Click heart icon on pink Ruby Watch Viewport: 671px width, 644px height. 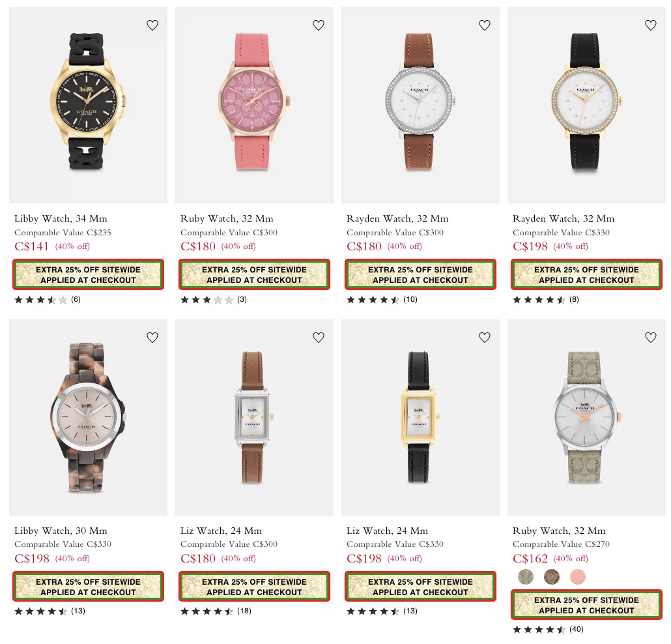click(x=319, y=25)
